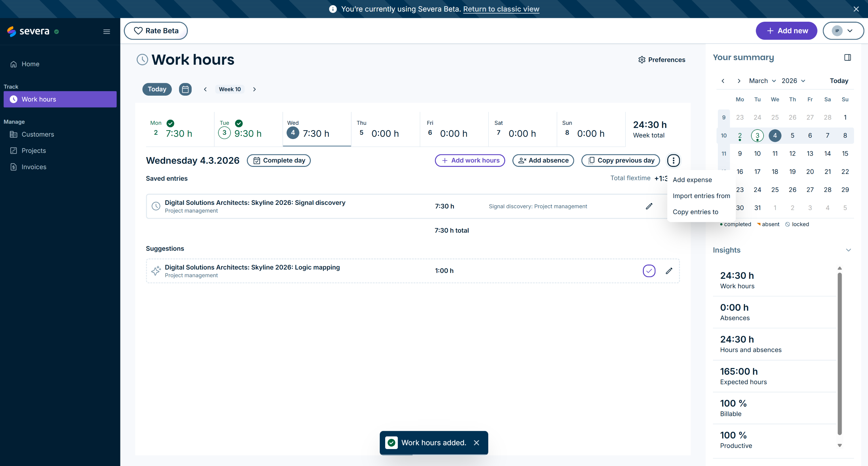868x466 pixels.
Task: Edit the Signal discovery entry pencil
Action: [649, 206]
